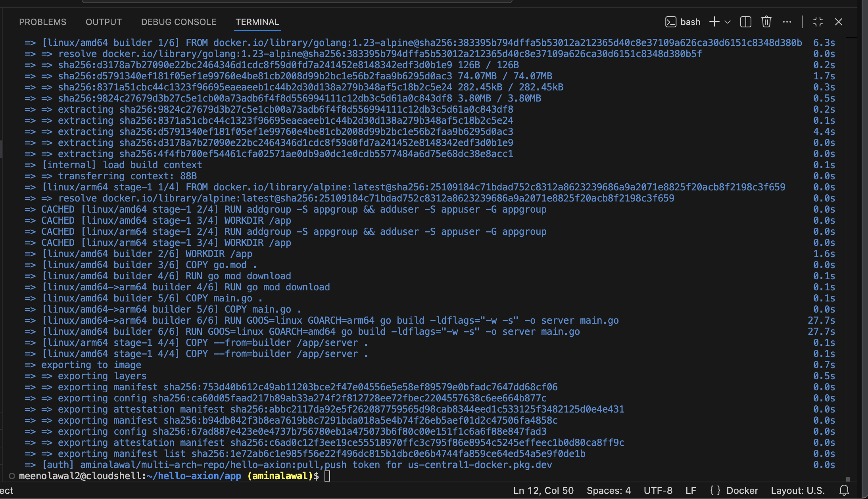
Task: Click the arm64 stage-1 1/4 FROM alpine:latest line
Action: 405,187
